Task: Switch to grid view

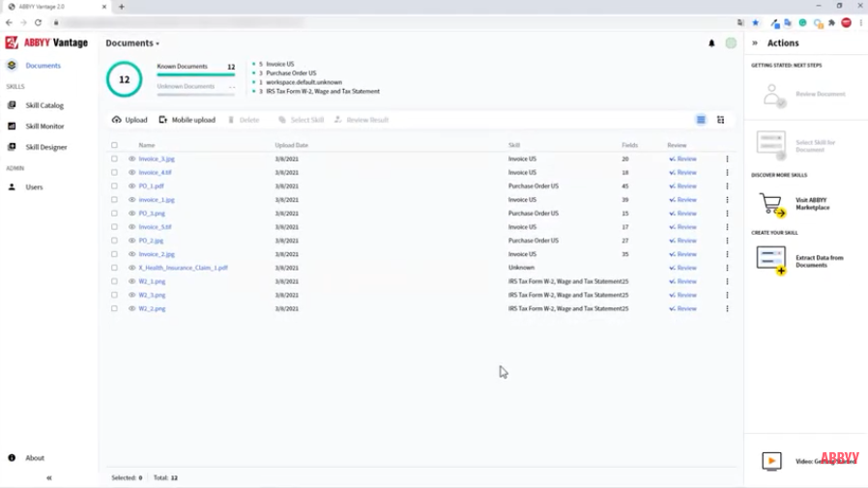Action: tap(720, 120)
